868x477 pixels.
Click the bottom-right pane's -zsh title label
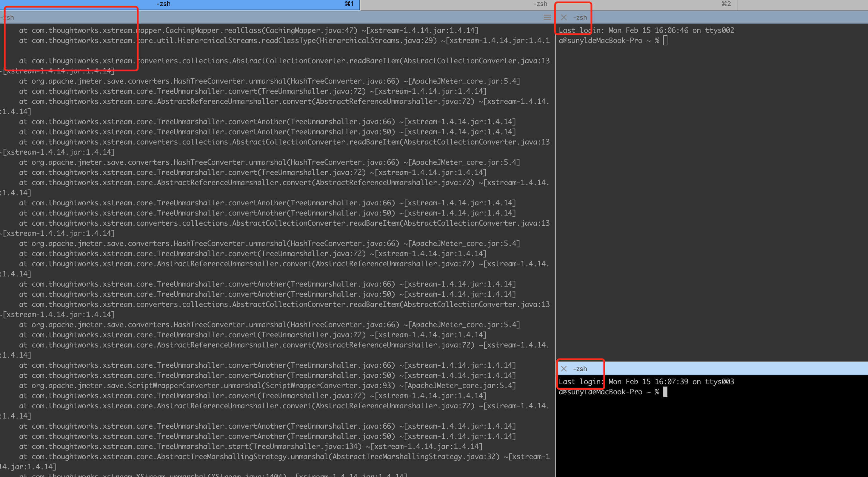click(x=580, y=369)
